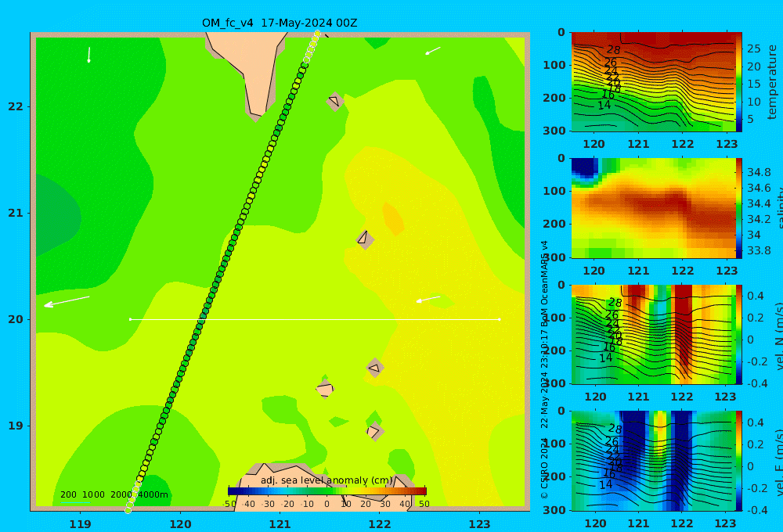Click the '0.4' tick on vel. N colorbar
This screenshot has height=532, width=783.
pyautogui.click(x=756, y=296)
